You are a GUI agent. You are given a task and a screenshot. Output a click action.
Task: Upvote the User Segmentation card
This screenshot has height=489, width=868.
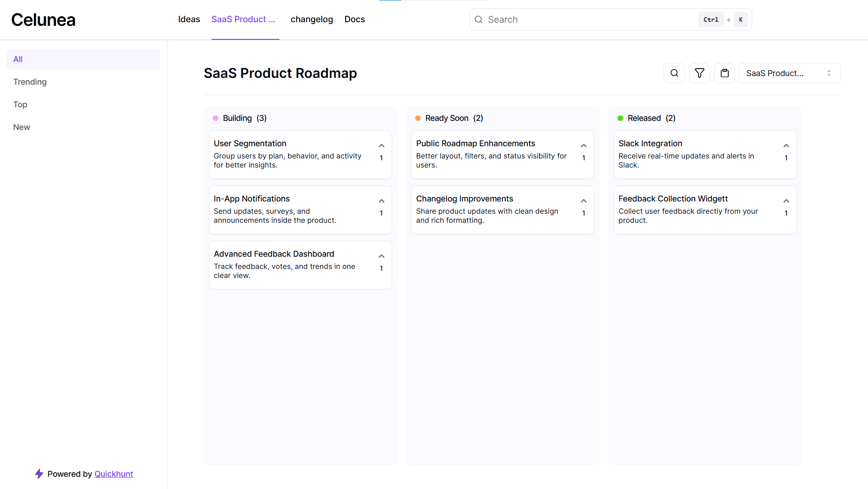(x=381, y=146)
